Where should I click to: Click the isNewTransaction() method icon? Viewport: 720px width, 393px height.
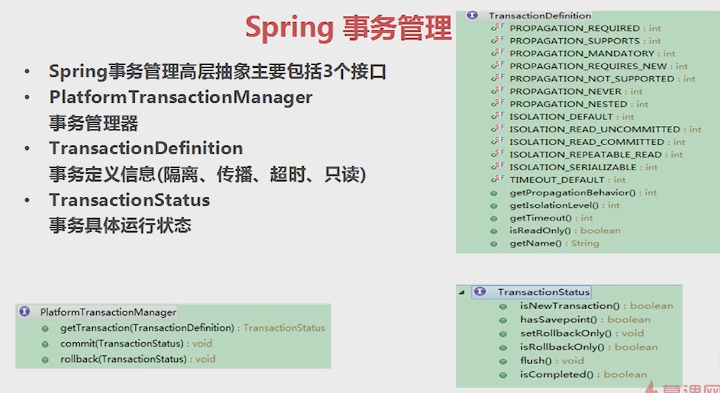(x=503, y=306)
